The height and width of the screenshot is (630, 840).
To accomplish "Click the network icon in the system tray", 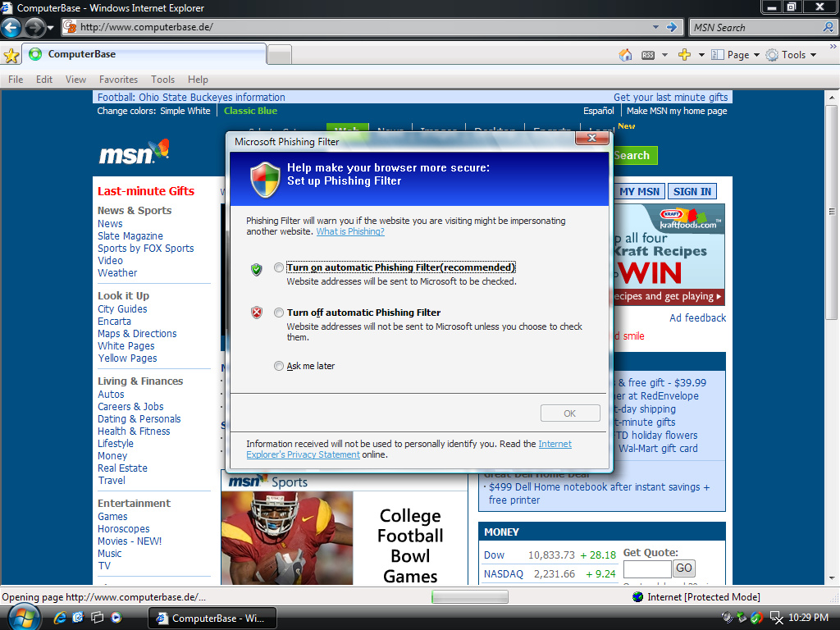I will [776, 618].
